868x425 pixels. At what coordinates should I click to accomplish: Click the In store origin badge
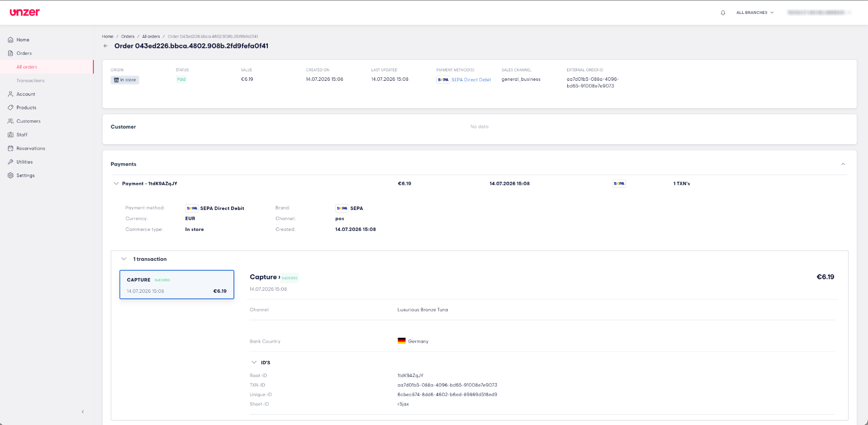tap(125, 80)
